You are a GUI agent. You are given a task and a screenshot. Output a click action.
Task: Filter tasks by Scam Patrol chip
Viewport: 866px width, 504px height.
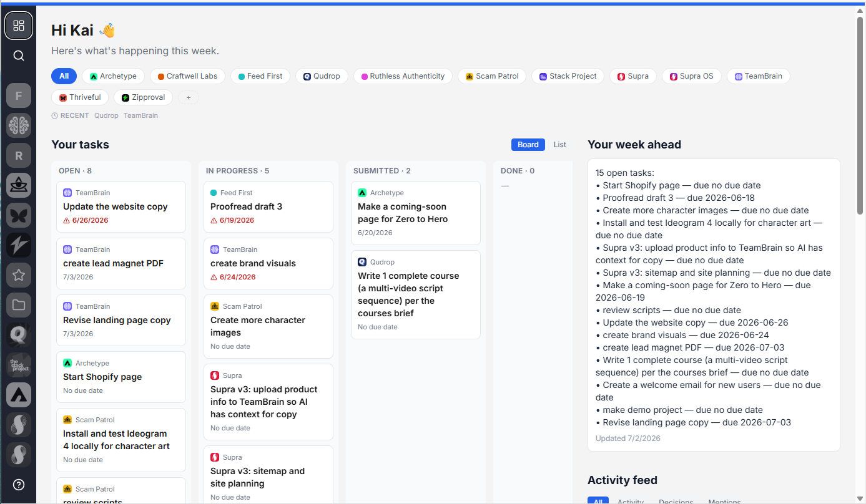click(492, 76)
